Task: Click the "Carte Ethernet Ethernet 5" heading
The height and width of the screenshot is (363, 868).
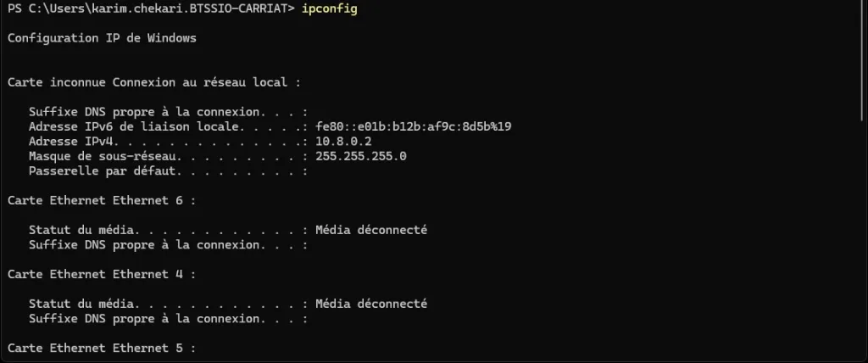Action: [x=102, y=349]
